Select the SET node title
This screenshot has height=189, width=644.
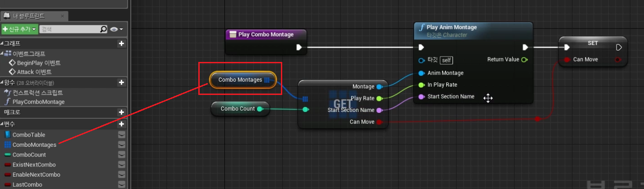pos(593,43)
